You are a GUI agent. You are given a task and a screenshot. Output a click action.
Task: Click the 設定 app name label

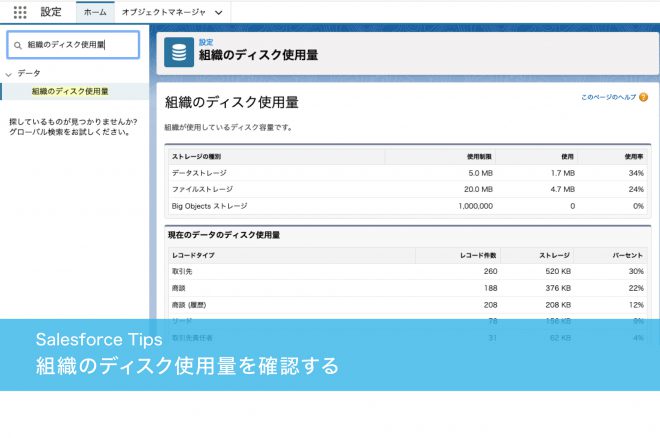pos(51,12)
